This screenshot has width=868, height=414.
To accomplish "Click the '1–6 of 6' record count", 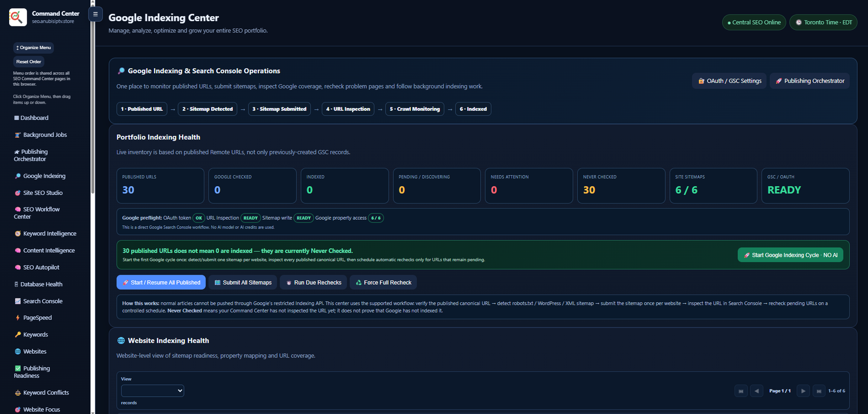I will tap(837, 391).
